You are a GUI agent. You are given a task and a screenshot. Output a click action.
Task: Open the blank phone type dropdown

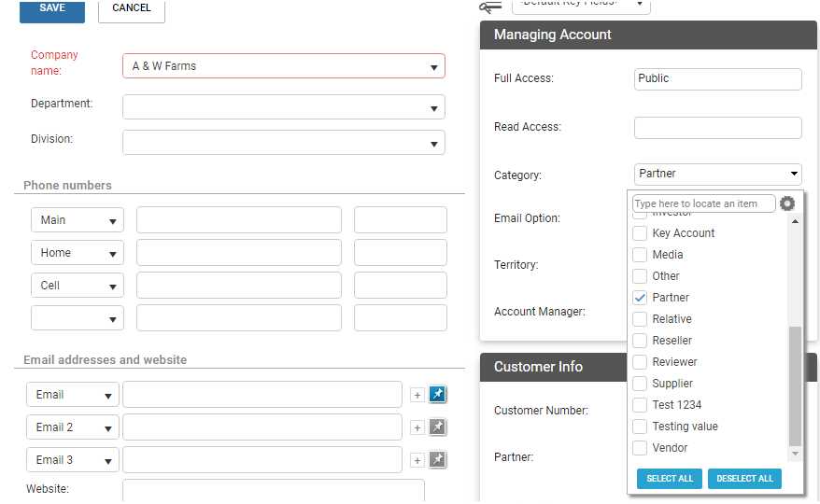point(78,318)
